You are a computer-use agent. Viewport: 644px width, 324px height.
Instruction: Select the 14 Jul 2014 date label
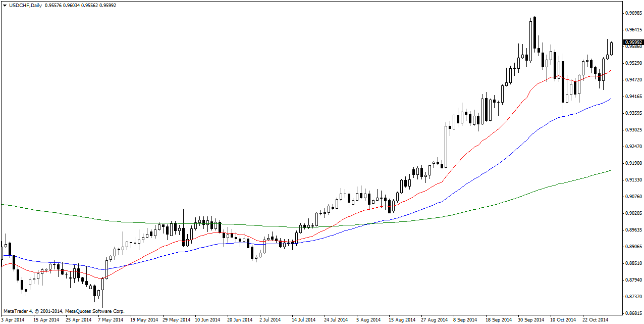(x=303, y=320)
